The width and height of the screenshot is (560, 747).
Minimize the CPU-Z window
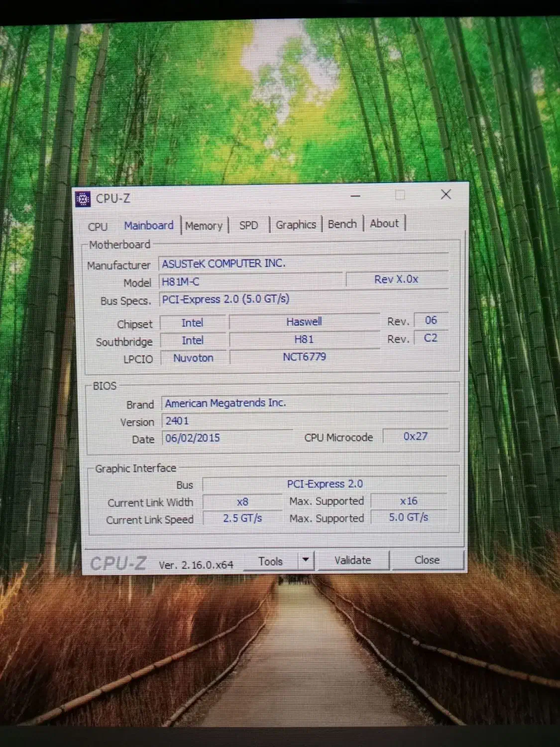355,196
